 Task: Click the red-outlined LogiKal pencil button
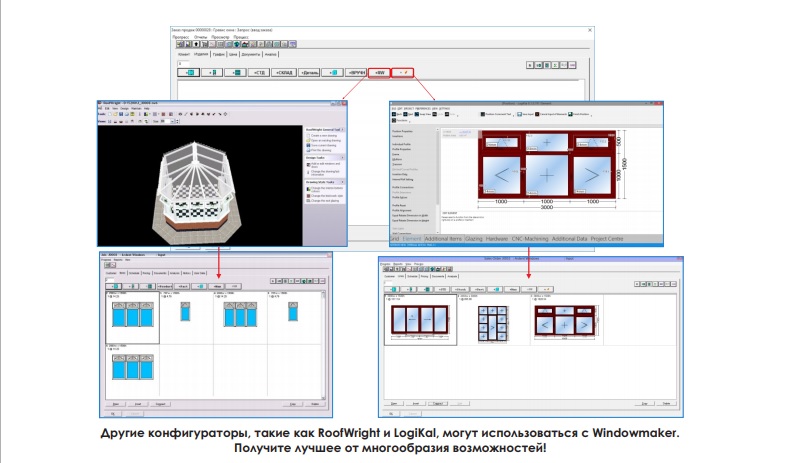point(403,74)
